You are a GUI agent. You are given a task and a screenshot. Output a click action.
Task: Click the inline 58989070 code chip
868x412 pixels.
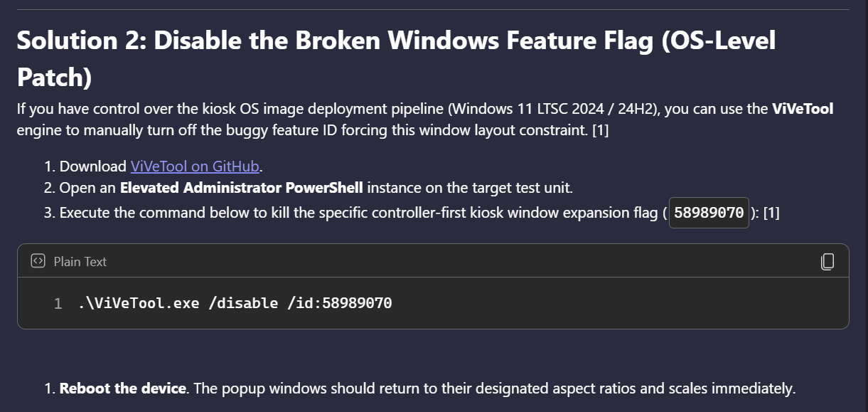[x=709, y=213]
